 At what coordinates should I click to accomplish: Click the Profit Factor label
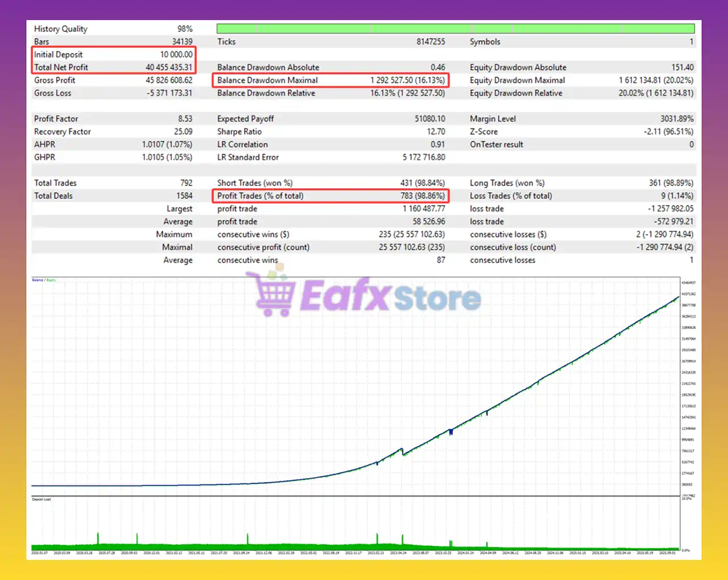click(56, 119)
